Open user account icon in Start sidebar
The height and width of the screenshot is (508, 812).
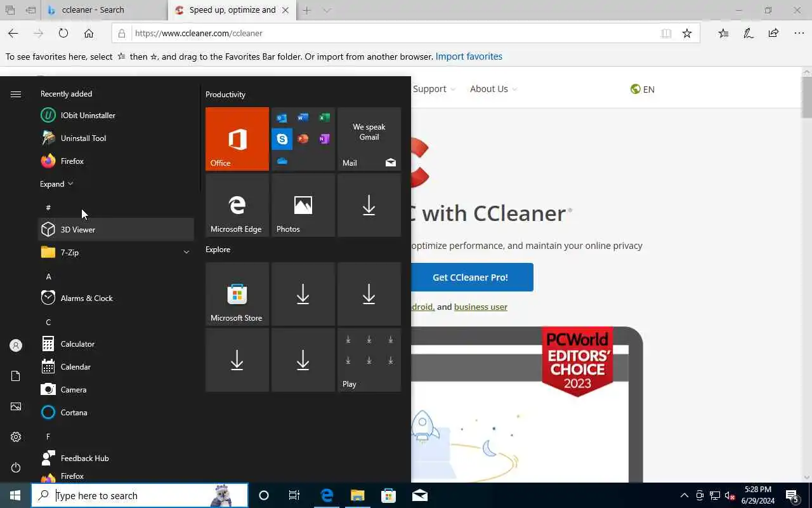click(16, 345)
